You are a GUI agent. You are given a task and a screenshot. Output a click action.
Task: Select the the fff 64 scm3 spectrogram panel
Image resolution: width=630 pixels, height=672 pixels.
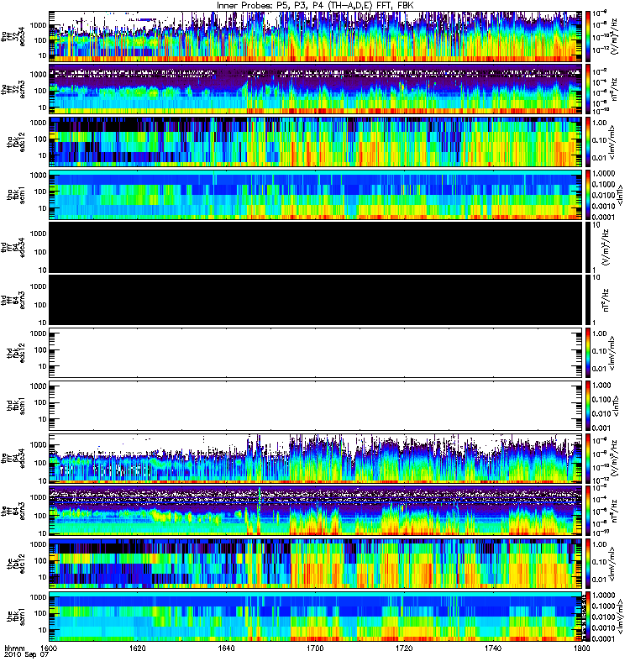(315, 511)
